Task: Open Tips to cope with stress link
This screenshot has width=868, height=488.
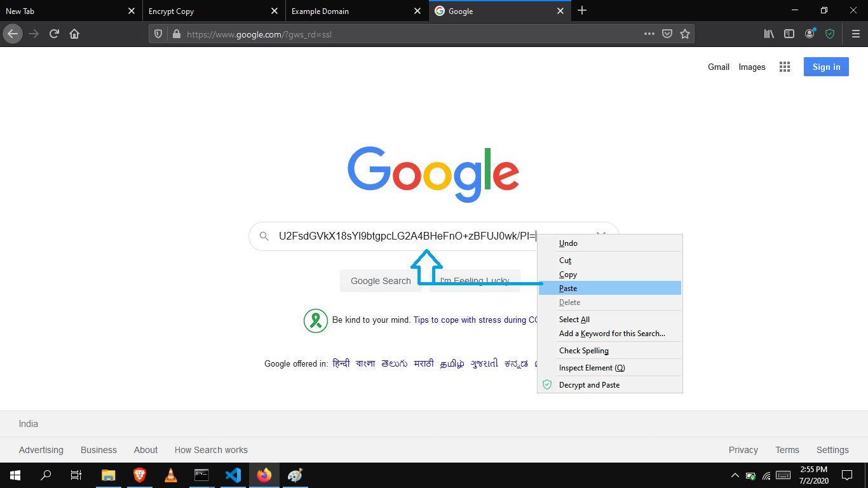Action: [x=475, y=320]
